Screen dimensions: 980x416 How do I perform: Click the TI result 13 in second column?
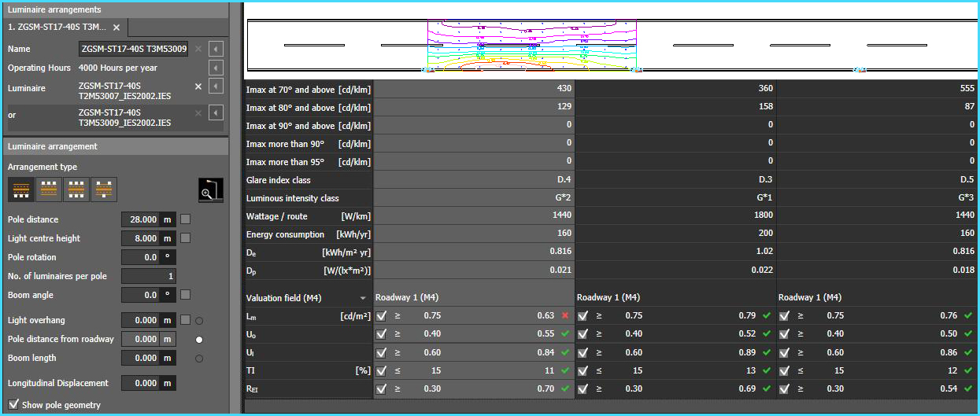751,370
